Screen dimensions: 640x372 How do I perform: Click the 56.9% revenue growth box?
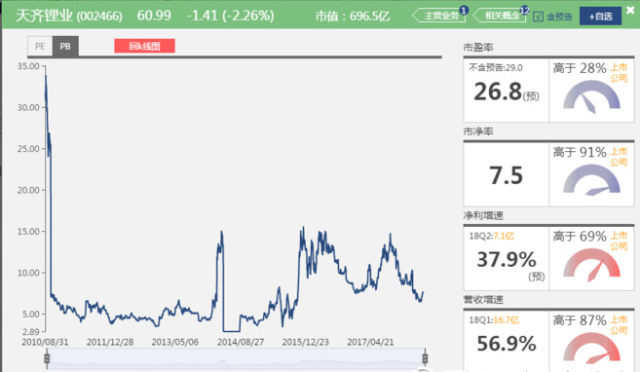point(506,341)
